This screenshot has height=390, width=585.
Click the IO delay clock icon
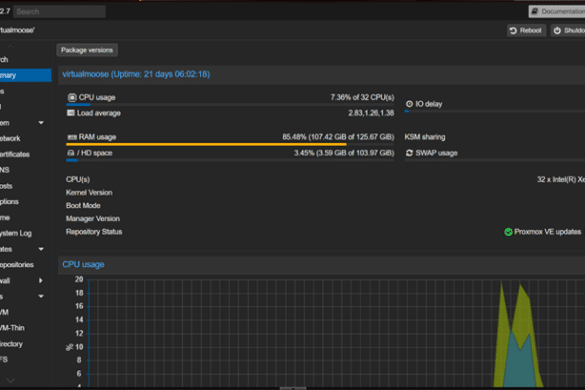[x=409, y=104]
